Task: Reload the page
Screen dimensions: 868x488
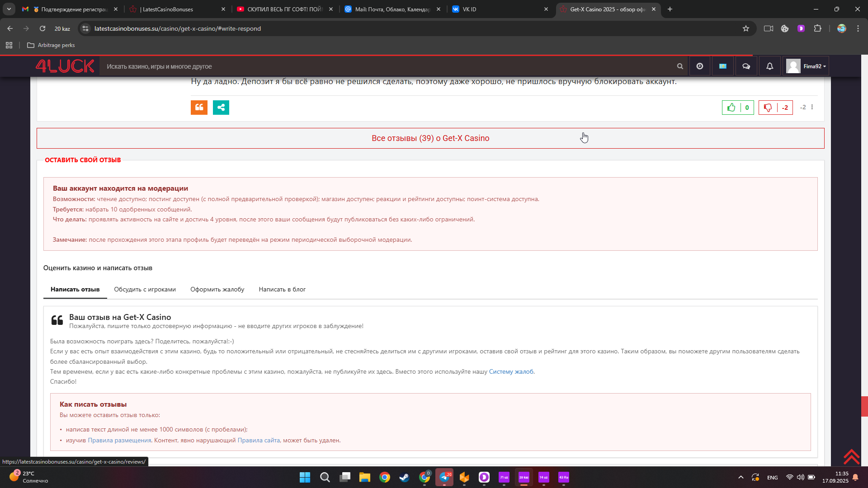Action: 42,28
